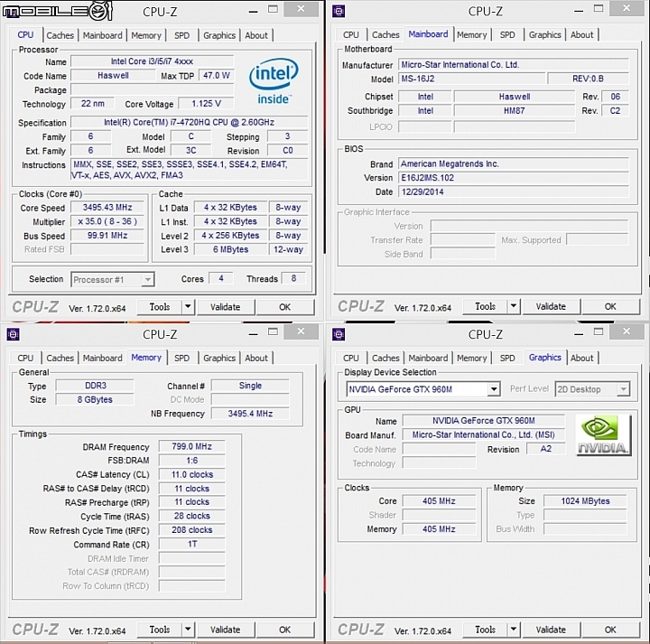This screenshot has width=650, height=644.
Task: Click the Code Name value 'Haswell' in CPU window
Action: pyautogui.click(x=113, y=76)
